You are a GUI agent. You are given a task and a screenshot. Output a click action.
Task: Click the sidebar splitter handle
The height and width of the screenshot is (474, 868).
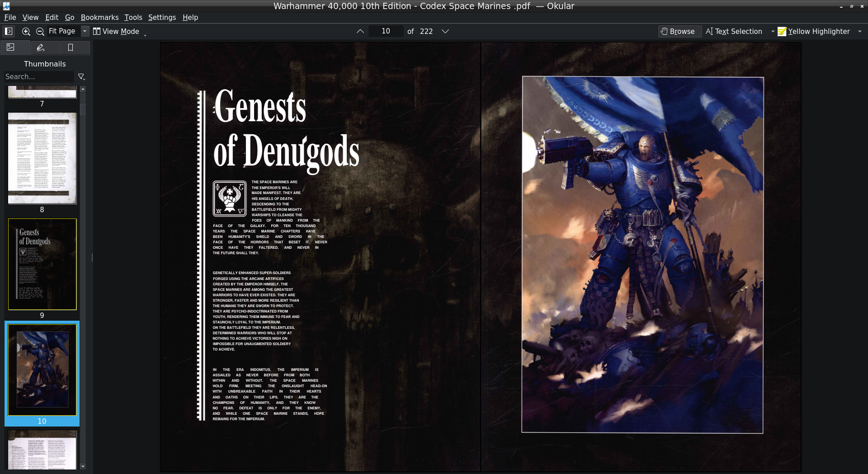(x=92, y=258)
